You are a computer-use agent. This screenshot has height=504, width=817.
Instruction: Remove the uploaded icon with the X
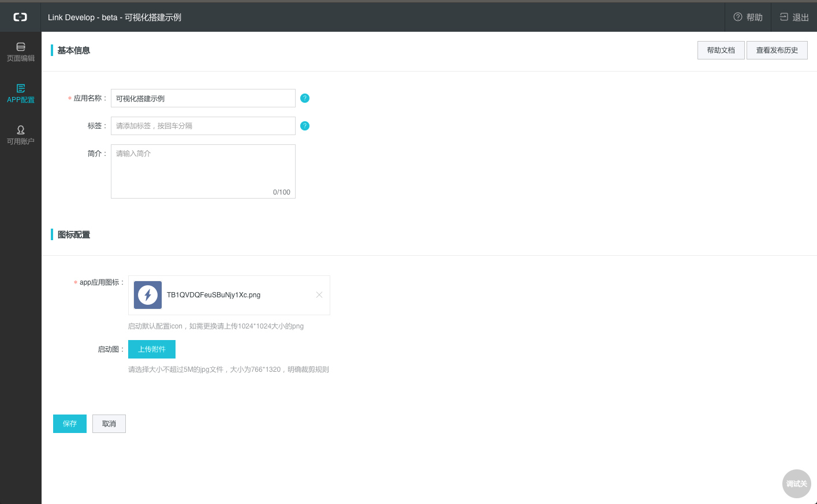[x=319, y=295]
